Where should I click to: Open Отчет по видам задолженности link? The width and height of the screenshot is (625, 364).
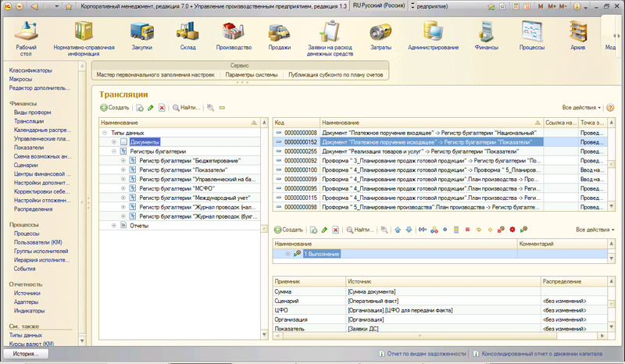425,354
